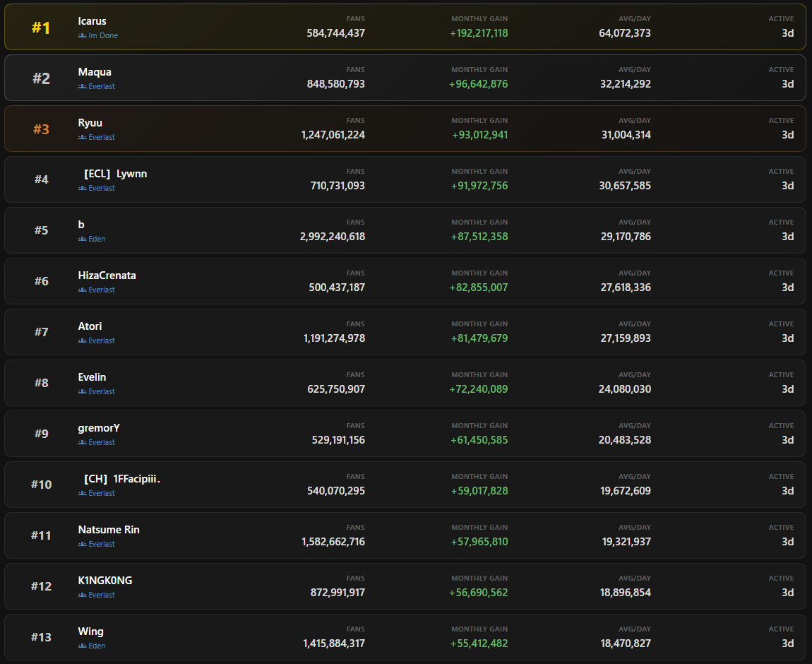Image resolution: width=812 pixels, height=664 pixels.
Task: Click avg/day value 31,004,314
Action: pos(626,135)
